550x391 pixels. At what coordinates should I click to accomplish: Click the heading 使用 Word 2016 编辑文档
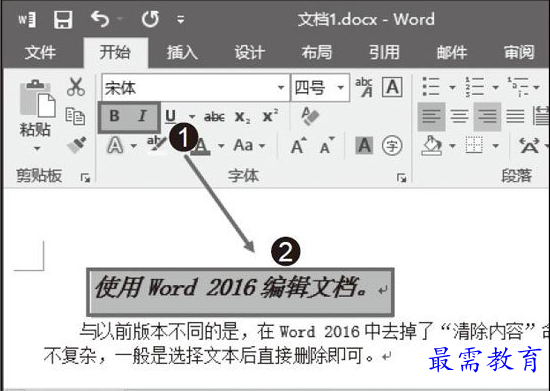tap(232, 288)
